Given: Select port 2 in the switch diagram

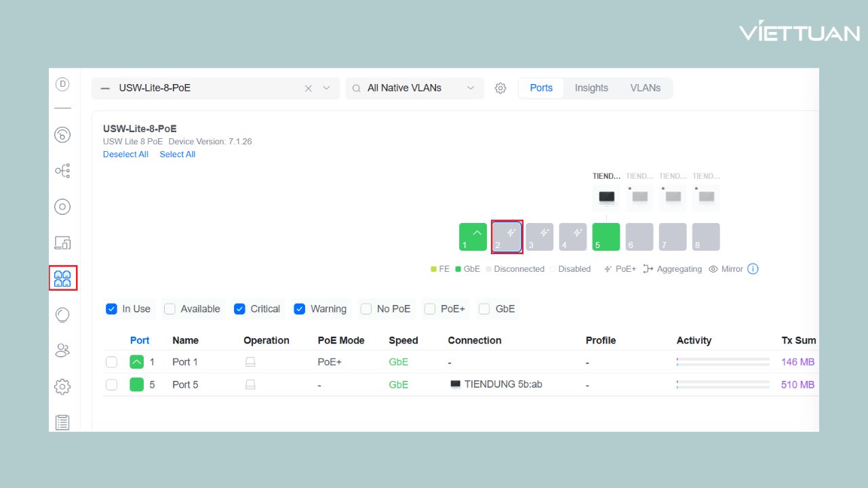Looking at the screenshot, I should click(x=507, y=237).
